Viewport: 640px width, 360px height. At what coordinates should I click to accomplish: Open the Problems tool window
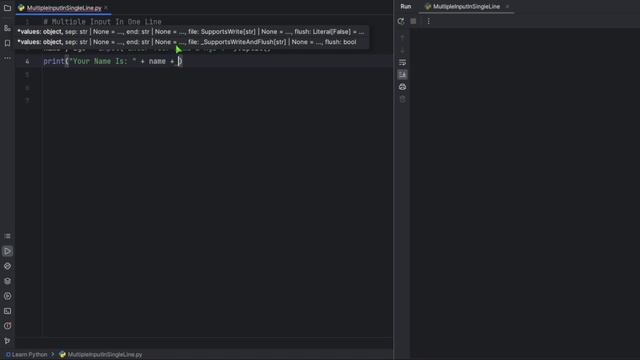pos(7,326)
